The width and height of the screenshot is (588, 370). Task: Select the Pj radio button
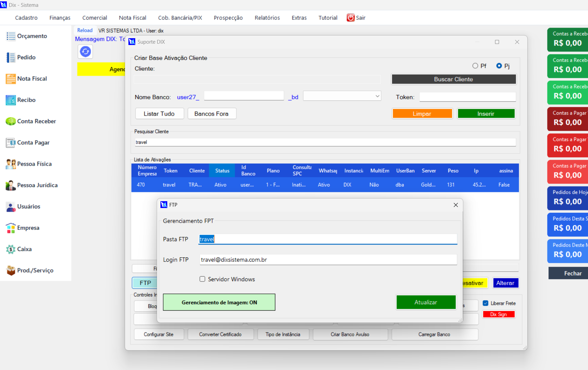pos(499,66)
